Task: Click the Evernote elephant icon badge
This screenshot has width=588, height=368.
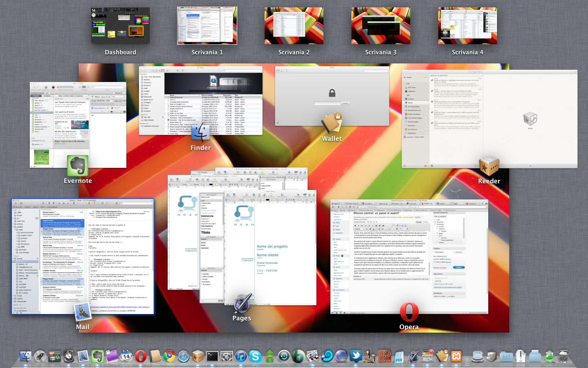Action: tap(77, 166)
